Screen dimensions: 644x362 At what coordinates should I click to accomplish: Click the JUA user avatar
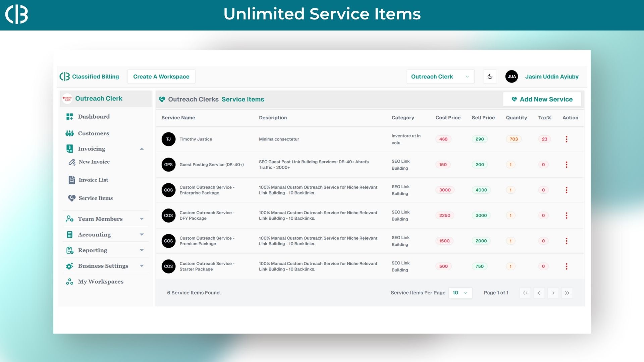pyautogui.click(x=512, y=77)
